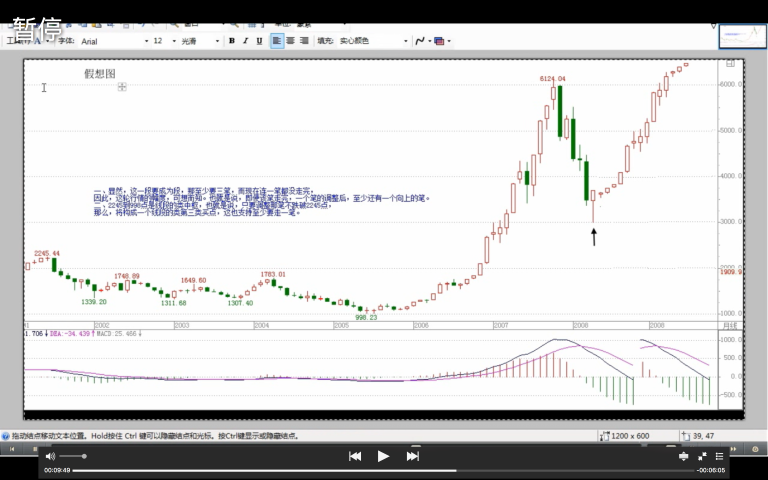
Task: Open the color swatch picker in toolbar
Action: coord(439,41)
